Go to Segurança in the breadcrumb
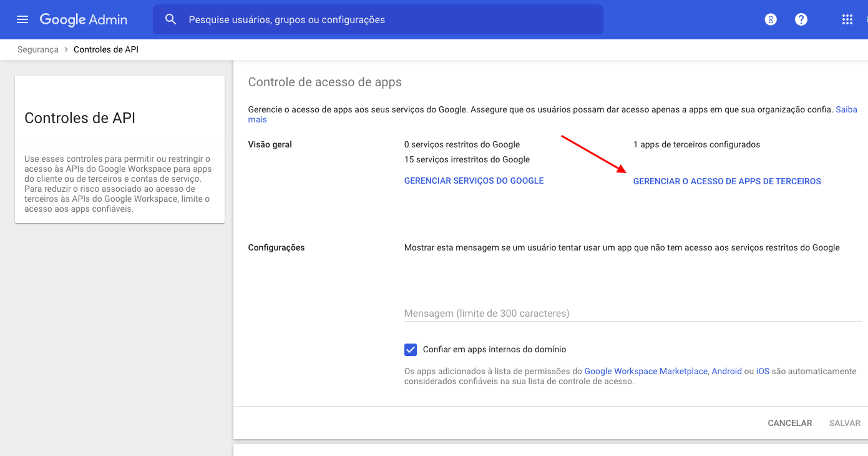This screenshot has width=868, height=456. [38, 49]
